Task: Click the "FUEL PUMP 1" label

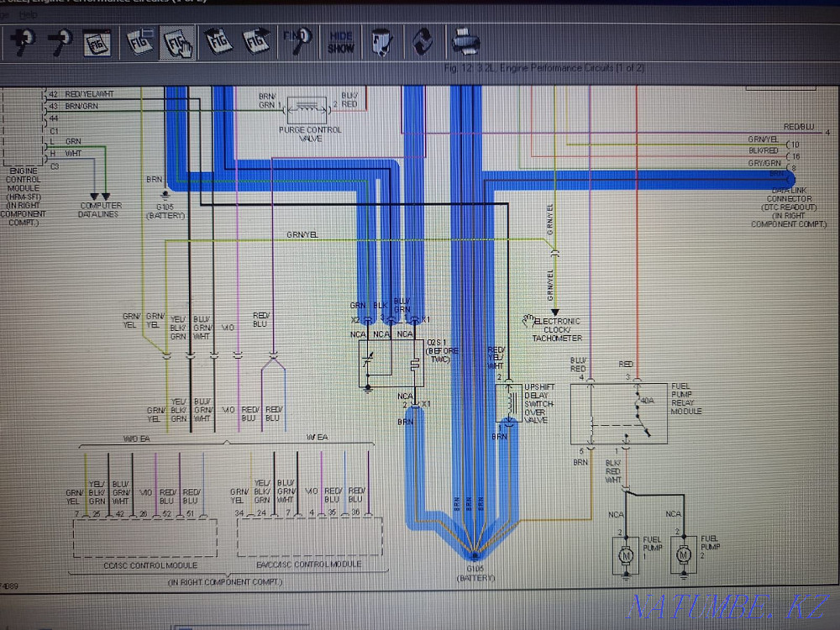Action: pyautogui.click(x=653, y=547)
